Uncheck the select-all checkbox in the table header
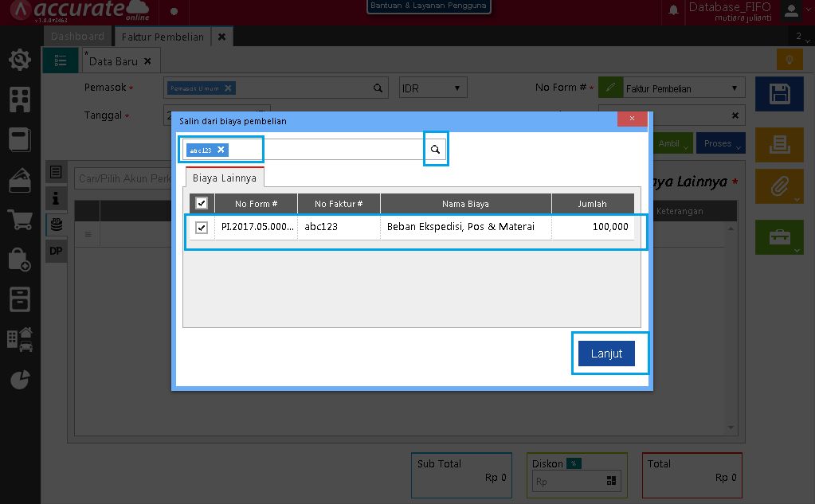Viewport: 815px width, 504px height. pos(201,203)
